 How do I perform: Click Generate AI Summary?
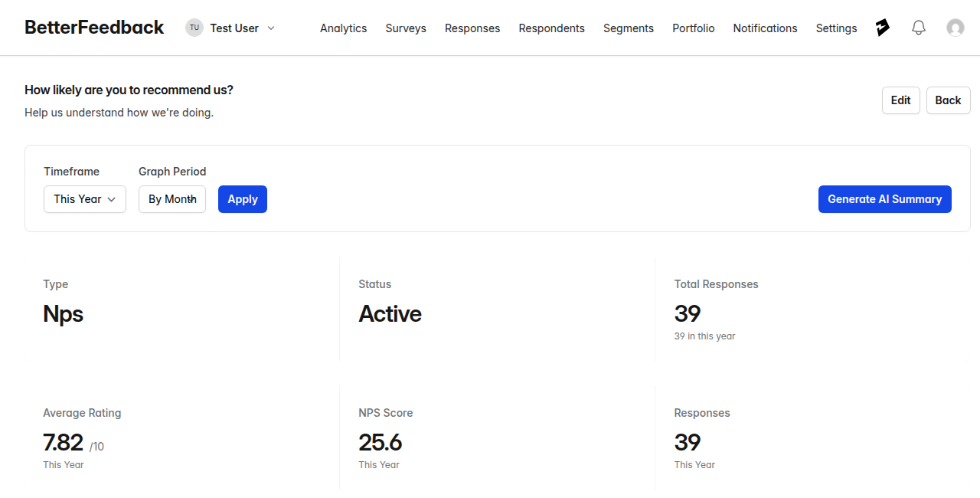[x=884, y=199]
